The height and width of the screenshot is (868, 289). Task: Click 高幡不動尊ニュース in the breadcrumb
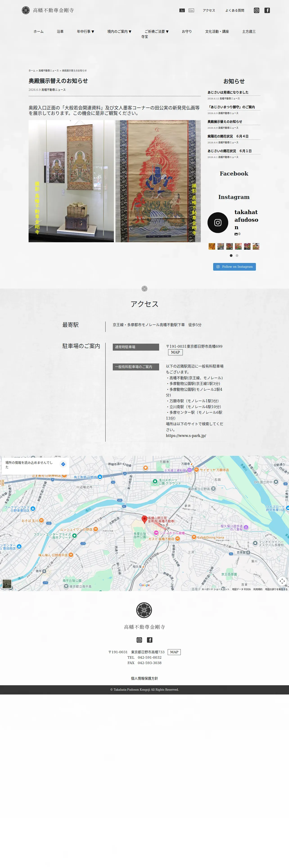(x=48, y=71)
